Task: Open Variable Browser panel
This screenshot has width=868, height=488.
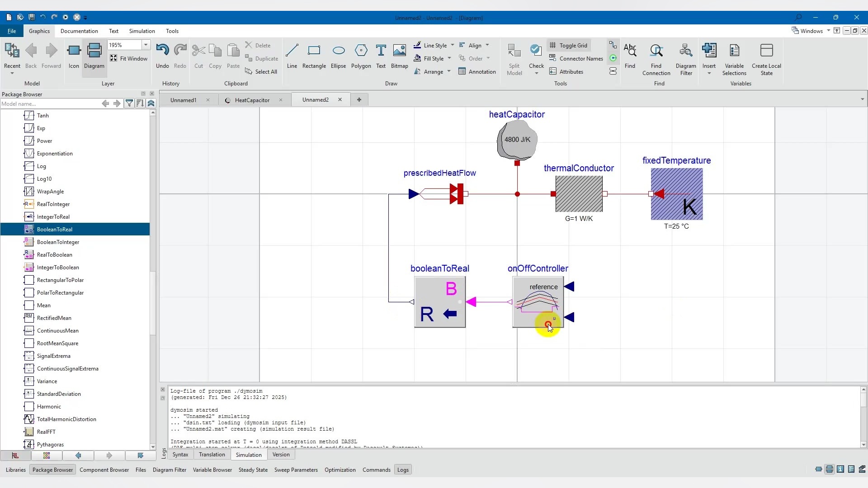Action: [x=212, y=470]
